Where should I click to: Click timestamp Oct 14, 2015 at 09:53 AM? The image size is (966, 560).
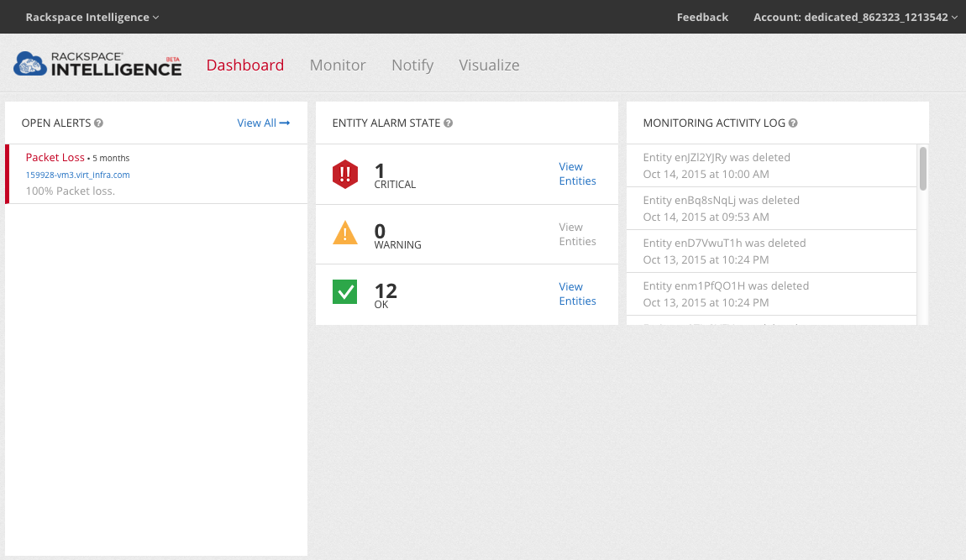pyautogui.click(x=706, y=217)
